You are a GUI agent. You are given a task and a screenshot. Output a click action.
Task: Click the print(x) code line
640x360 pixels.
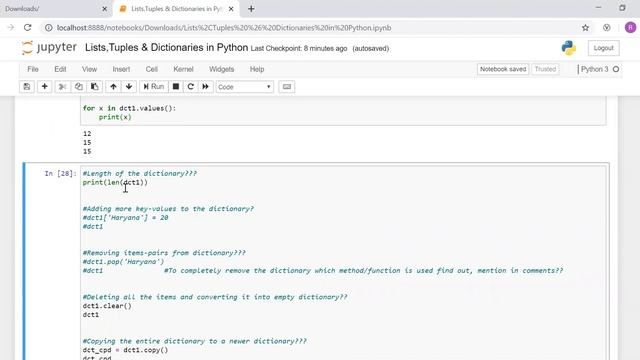[x=115, y=117]
